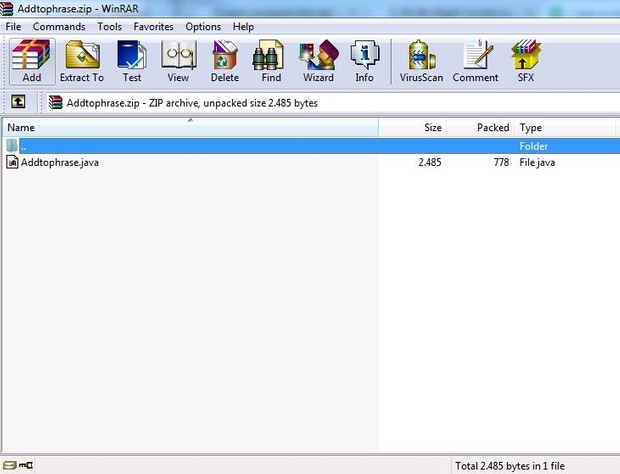Click the 'Folder' type cell
The image size is (620, 474).
(533, 146)
